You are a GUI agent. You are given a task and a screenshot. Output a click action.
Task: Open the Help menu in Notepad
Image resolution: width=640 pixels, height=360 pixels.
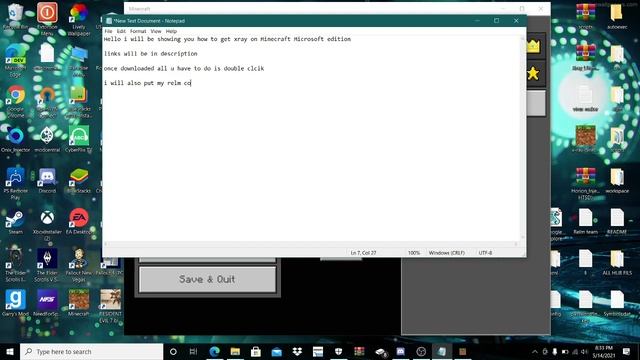click(x=171, y=31)
